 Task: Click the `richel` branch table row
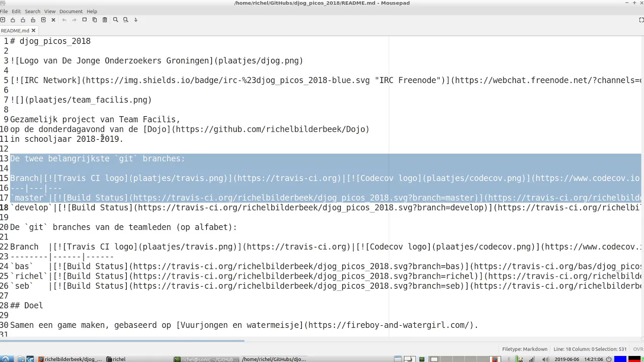(326, 277)
